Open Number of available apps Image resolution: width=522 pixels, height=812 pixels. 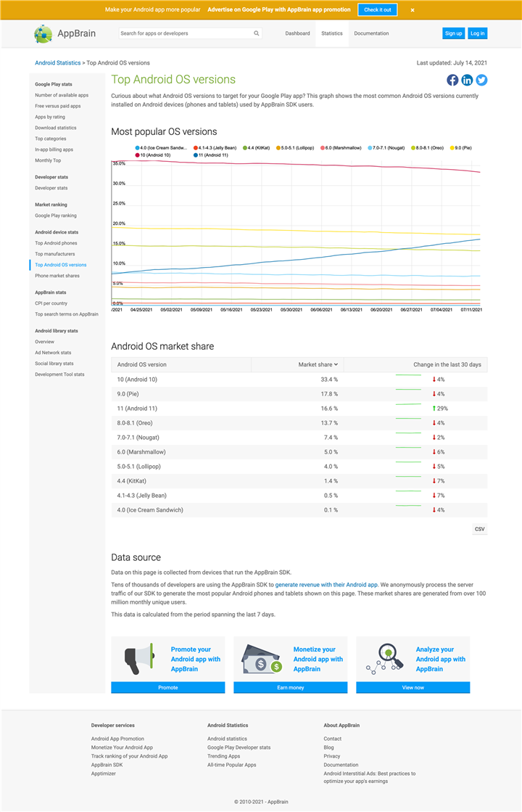coord(62,95)
